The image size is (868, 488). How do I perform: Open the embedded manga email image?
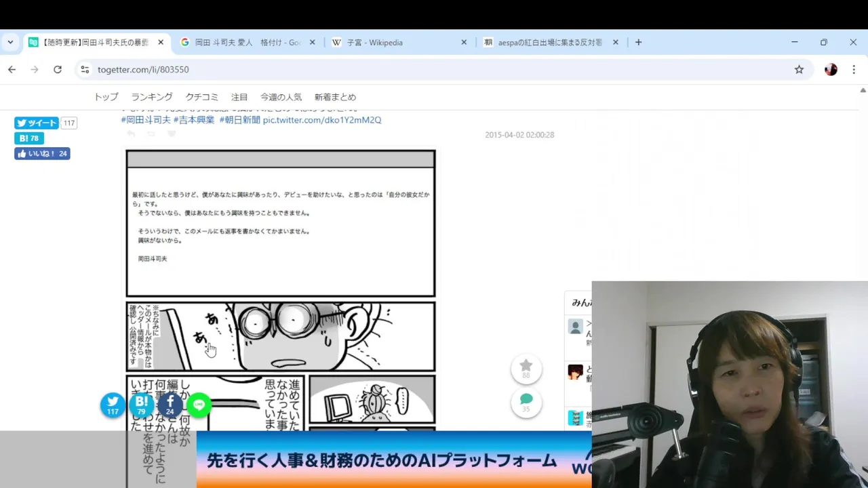click(280, 223)
